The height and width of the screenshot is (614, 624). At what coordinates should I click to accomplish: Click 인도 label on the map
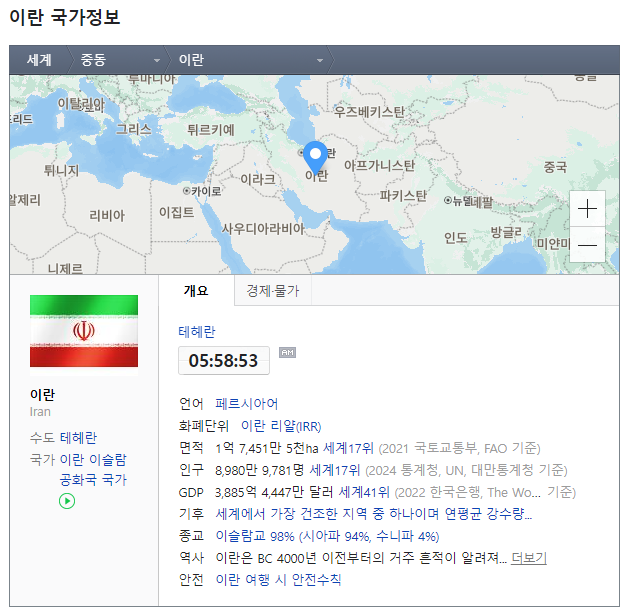[456, 238]
